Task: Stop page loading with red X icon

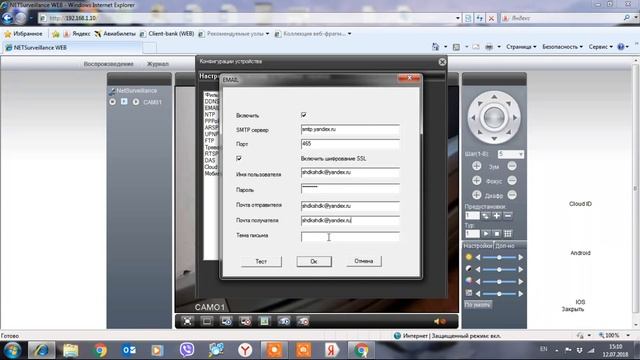Action: click(x=491, y=18)
